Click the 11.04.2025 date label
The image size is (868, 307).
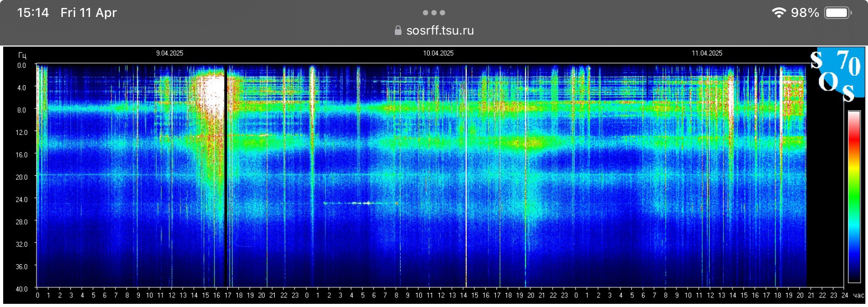(x=707, y=53)
